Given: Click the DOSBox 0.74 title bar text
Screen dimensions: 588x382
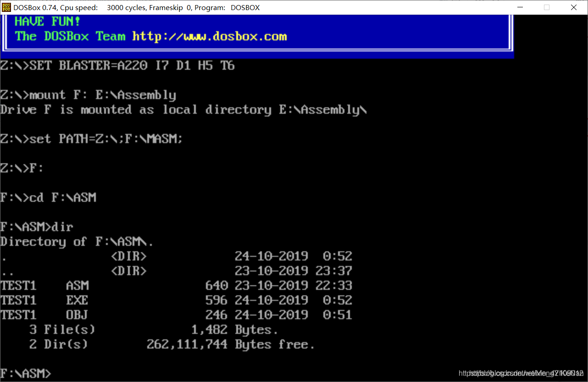Looking at the screenshot, I should 136,7.
